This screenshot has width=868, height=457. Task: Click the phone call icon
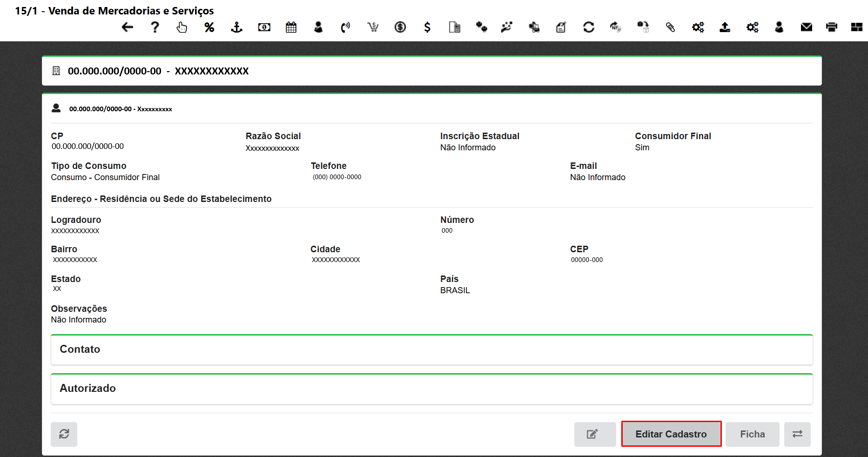(345, 27)
